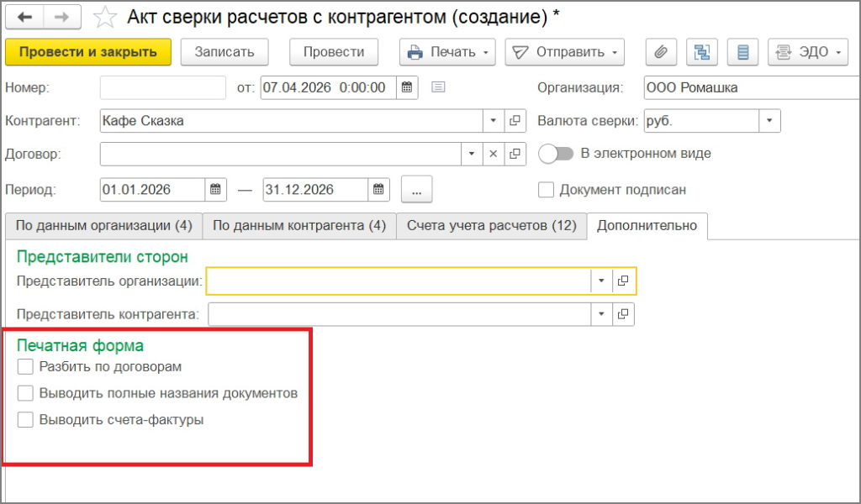Image resolution: width=861 pixels, height=504 pixels.
Task: Open calendar picker next to document date
Action: (406, 87)
